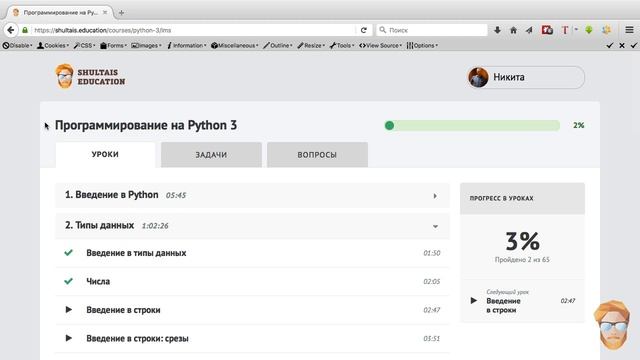Click the 2% course progress label
This screenshot has width=640, height=360.
(578, 125)
